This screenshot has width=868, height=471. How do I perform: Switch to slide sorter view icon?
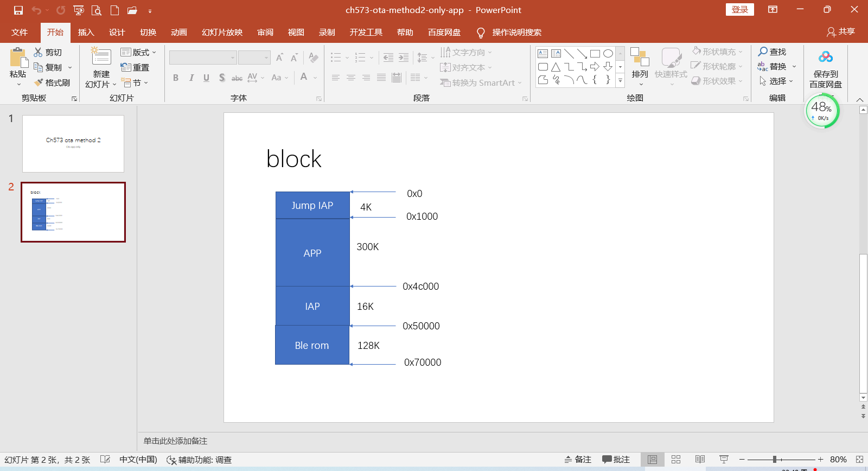click(x=676, y=460)
